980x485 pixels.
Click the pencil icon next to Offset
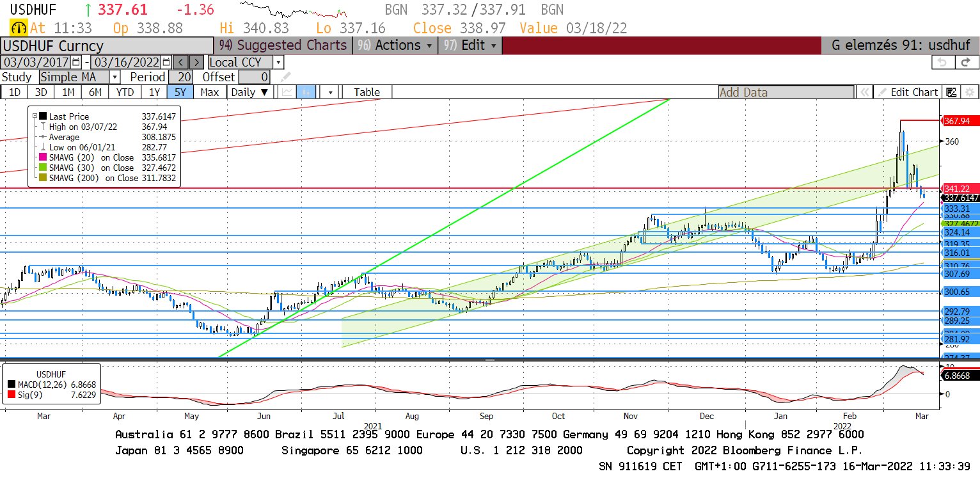(x=285, y=77)
